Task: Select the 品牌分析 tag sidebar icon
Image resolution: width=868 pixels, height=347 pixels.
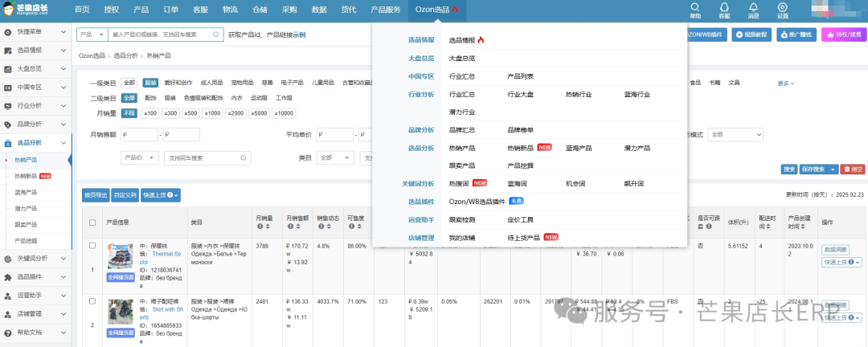Action: (x=8, y=124)
